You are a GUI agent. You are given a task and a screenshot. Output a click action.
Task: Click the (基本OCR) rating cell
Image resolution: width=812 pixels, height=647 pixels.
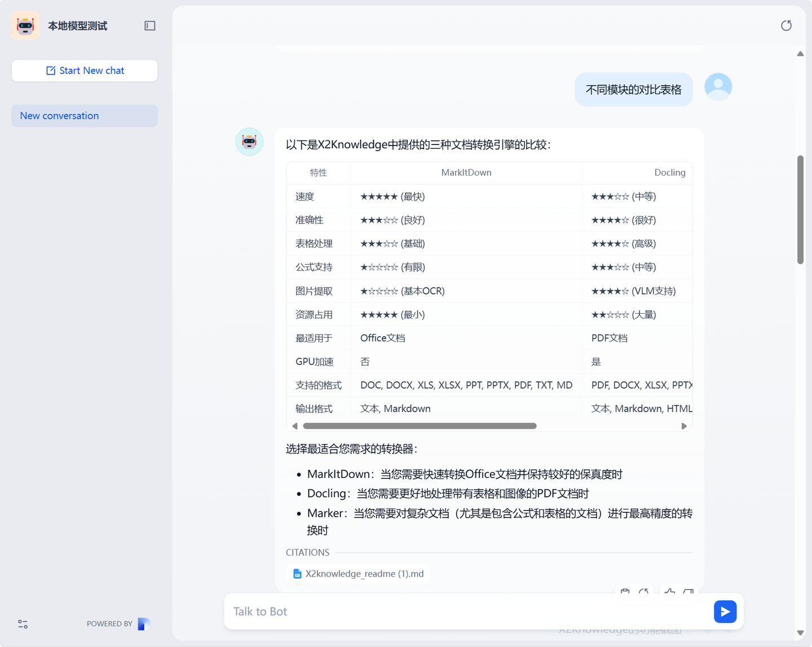tap(403, 291)
